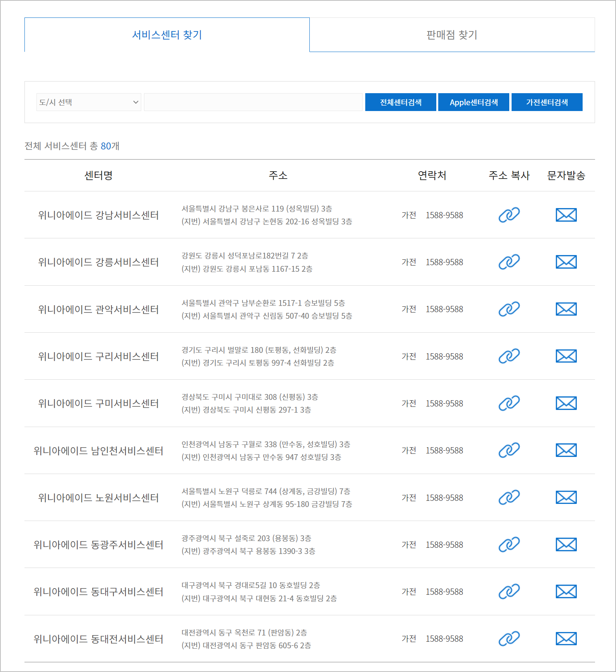Click 1588-9588 phone number in 강남서비스센터 row
Viewport: 616px width, 672px height.
click(444, 215)
